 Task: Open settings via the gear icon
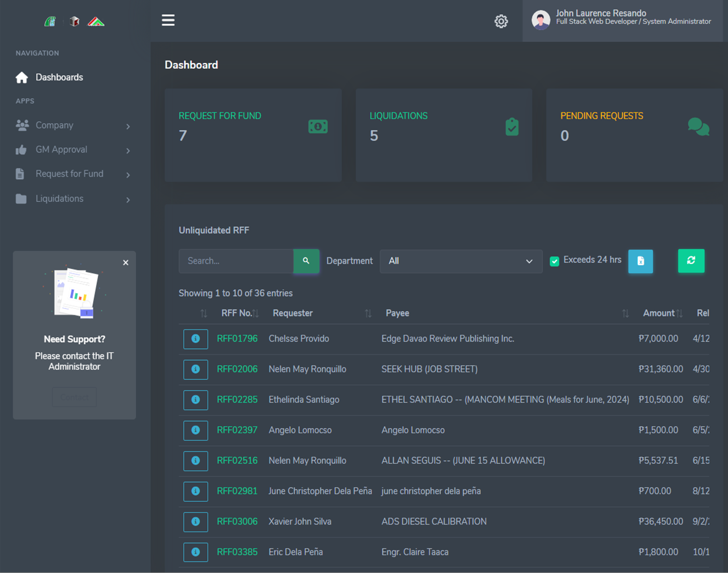(501, 21)
